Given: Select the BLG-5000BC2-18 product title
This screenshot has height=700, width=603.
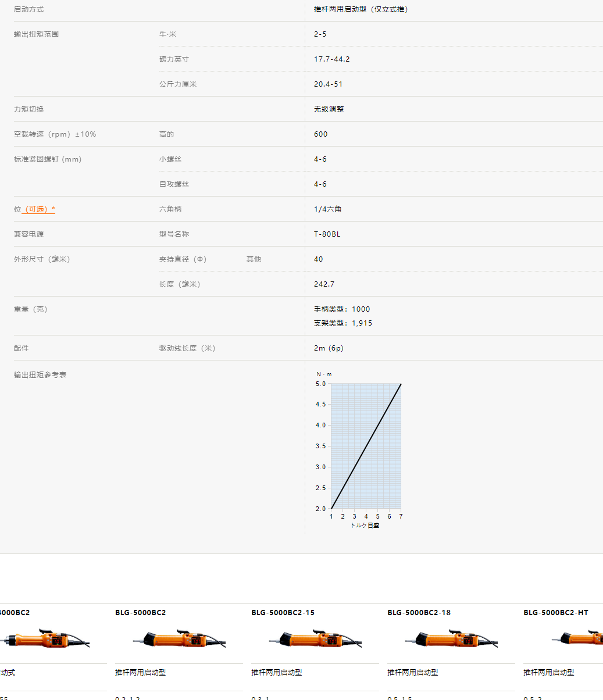Looking at the screenshot, I should [419, 613].
